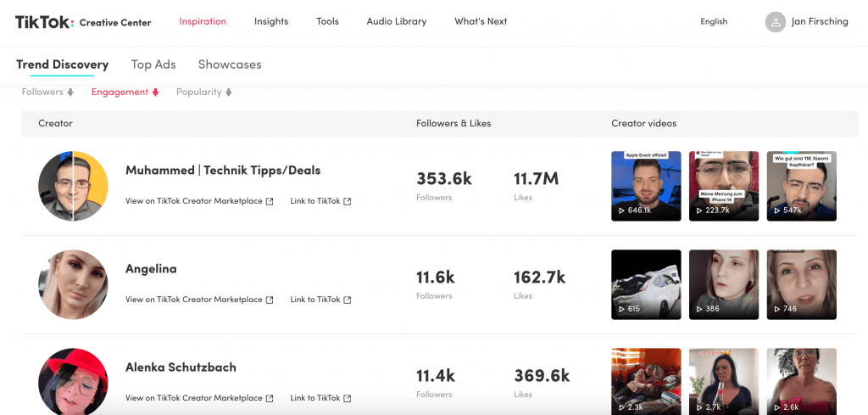Image resolution: width=868 pixels, height=415 pixels.
Task: Open Alenka's 2.7k views video thumbnail
Action: point(724,382)
